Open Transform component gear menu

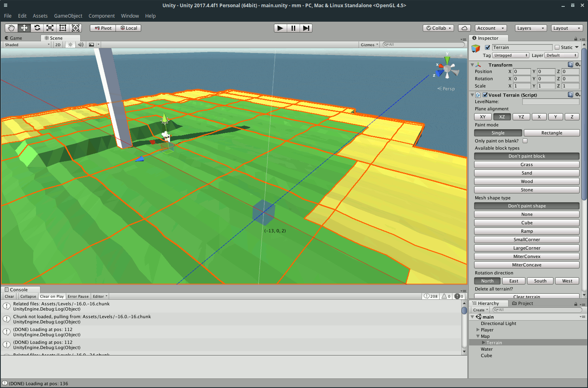point(578,65)
